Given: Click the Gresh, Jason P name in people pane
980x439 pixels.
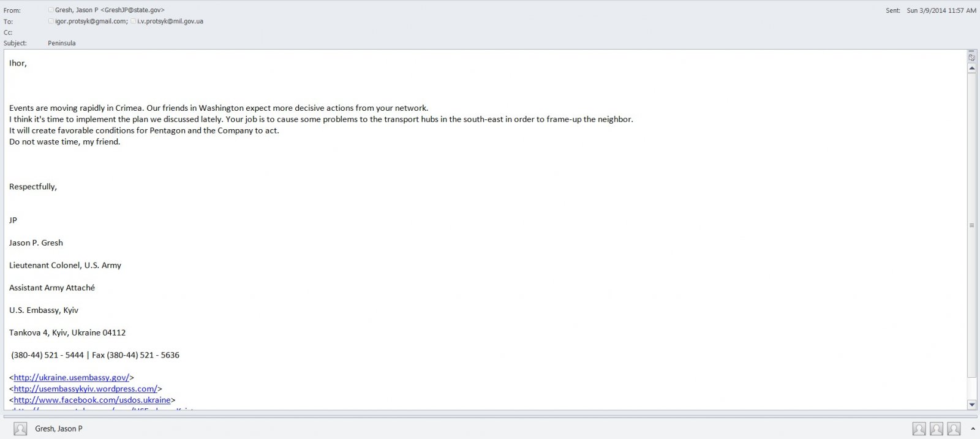Looking at the screenshot, I should click(58, 429).
